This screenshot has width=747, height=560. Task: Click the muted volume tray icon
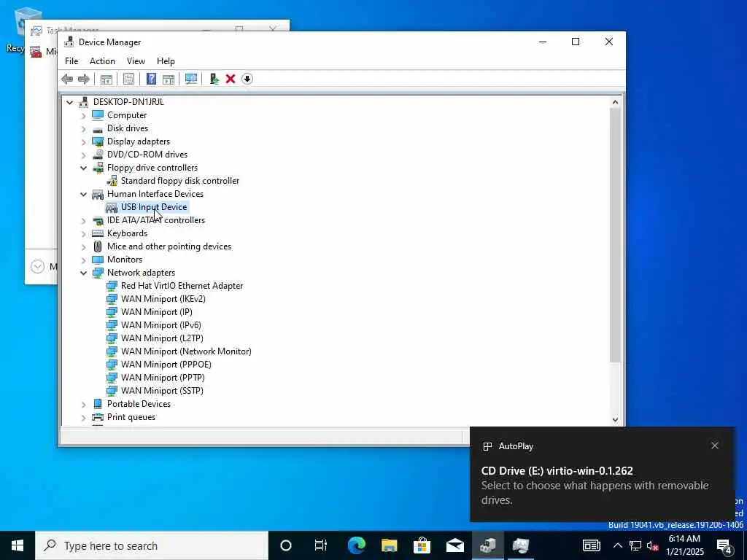pyautogui.click(x=652, y=546)
